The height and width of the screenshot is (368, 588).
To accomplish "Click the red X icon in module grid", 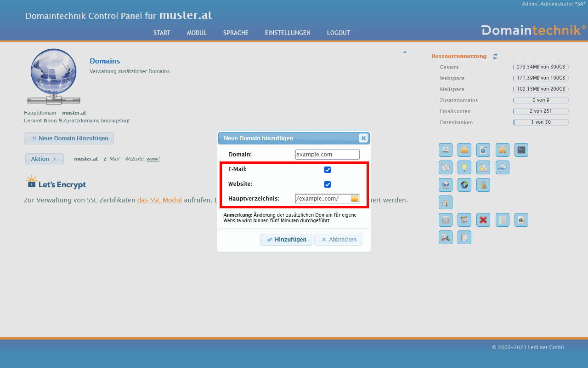I will 483,220.
